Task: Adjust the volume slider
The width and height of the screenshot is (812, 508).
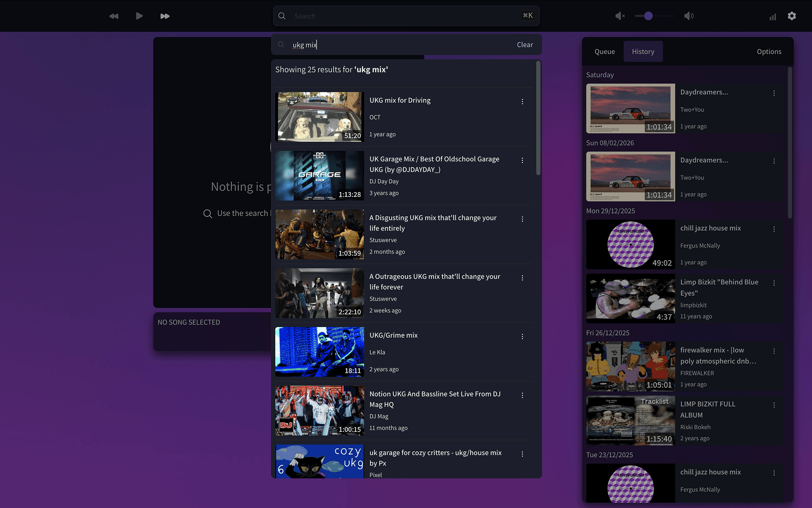Action: (x=647, y=16)
